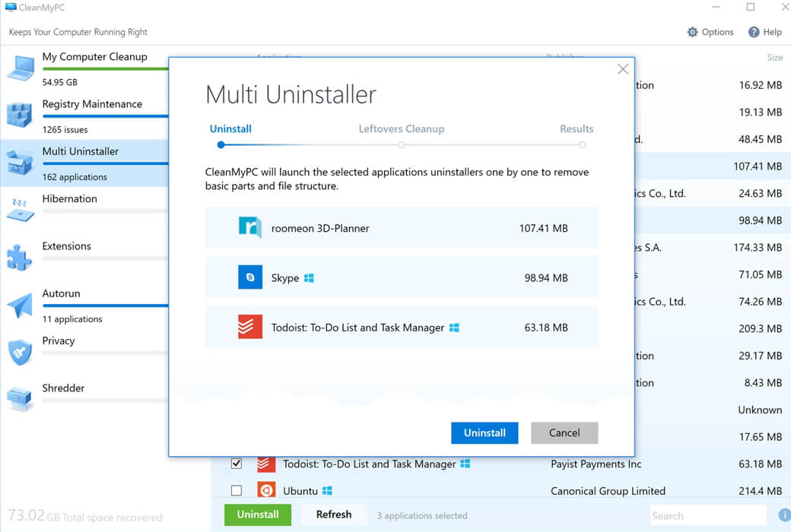Click the Help question mark icon
The height and width of the screenshot is (532, 791).
(754, 32)
